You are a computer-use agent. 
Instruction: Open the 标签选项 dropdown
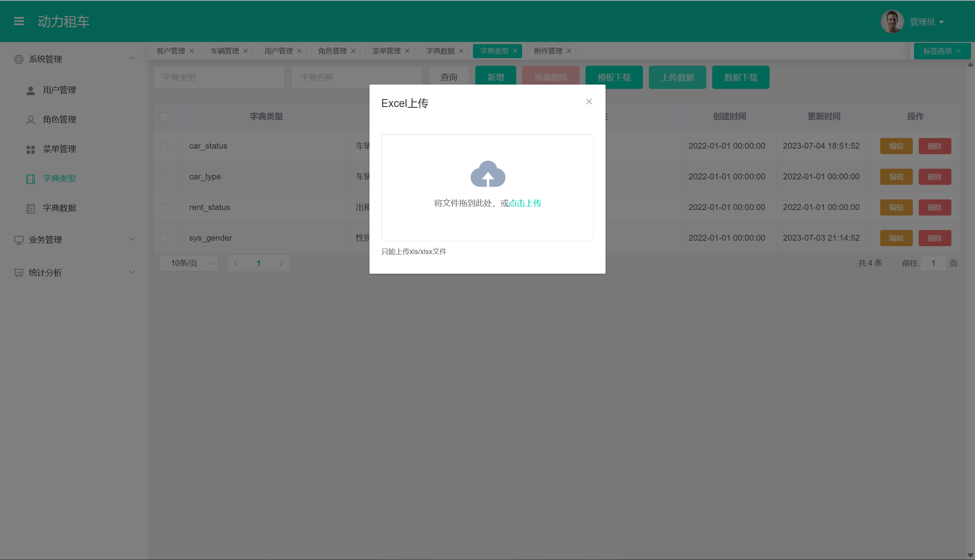coord(942,51)
